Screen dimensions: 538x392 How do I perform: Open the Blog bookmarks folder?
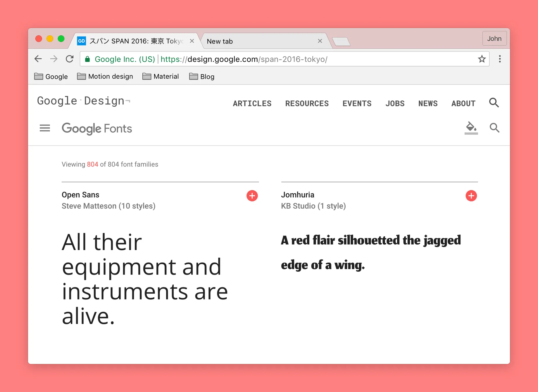tap(202, 77)
